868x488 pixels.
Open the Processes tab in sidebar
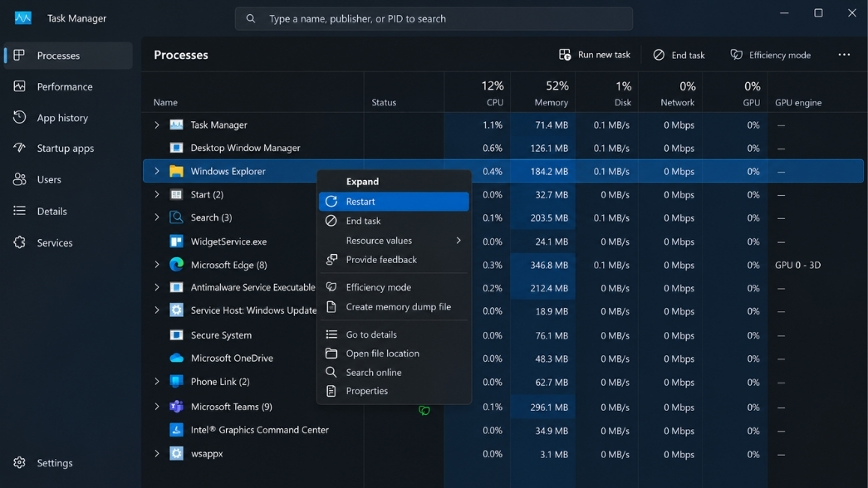tap(68, 56)
